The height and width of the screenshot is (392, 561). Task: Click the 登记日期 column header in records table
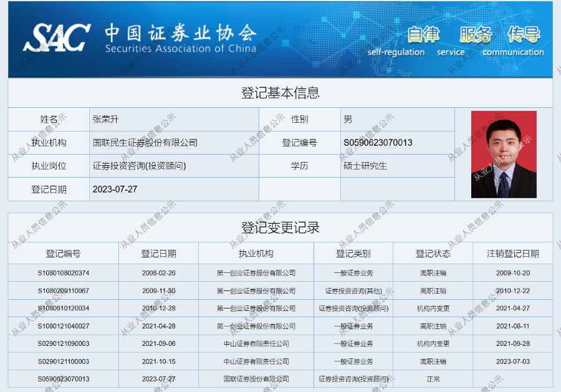point(158,254)
